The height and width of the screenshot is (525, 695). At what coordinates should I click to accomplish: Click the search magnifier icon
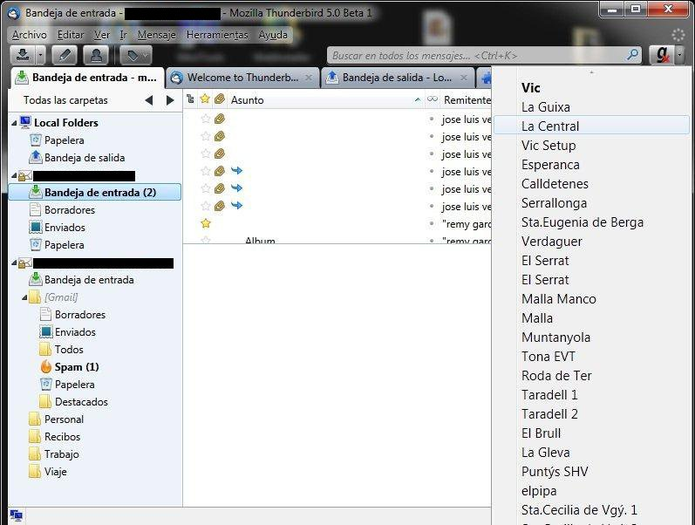coord(633,55)
